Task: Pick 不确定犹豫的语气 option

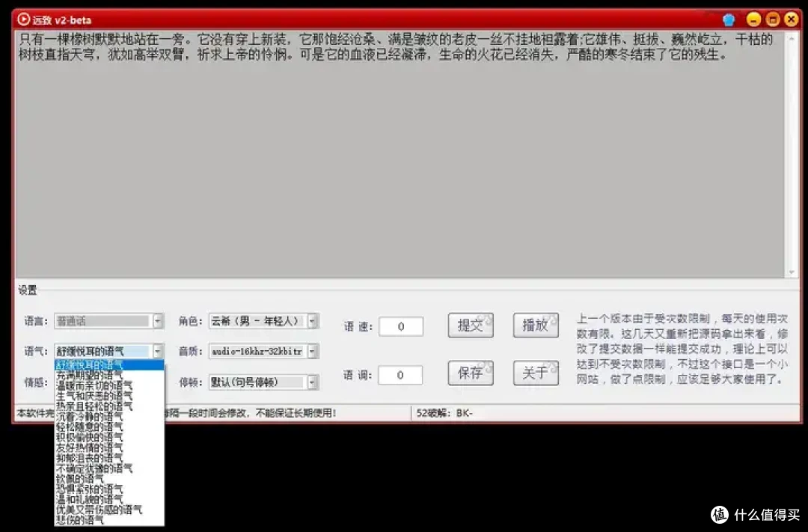Action: [109, 468]
